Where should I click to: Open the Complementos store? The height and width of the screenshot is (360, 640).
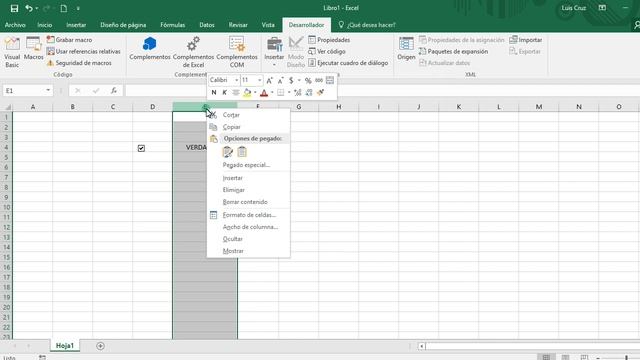click(150, 49)
